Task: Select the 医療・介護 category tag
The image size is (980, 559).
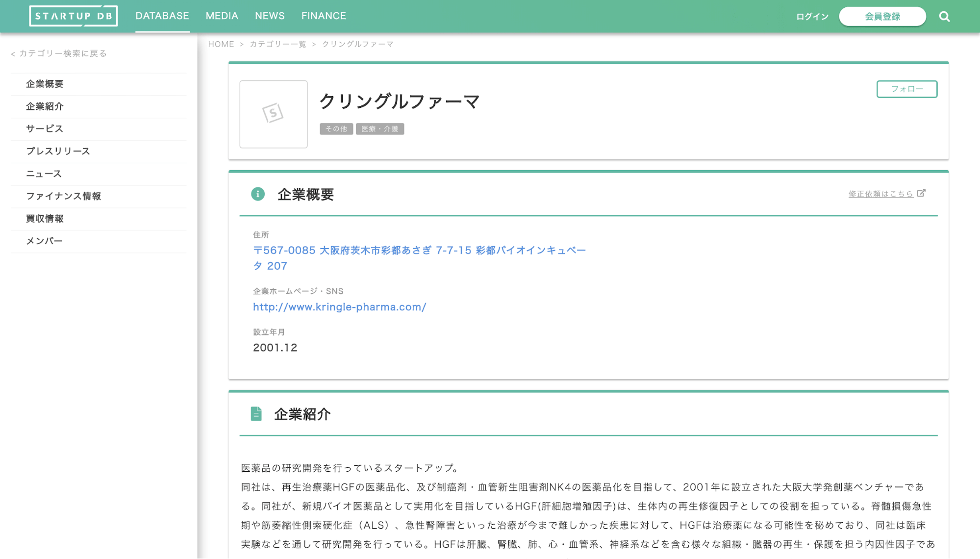Action: click(x=380, y=128)
